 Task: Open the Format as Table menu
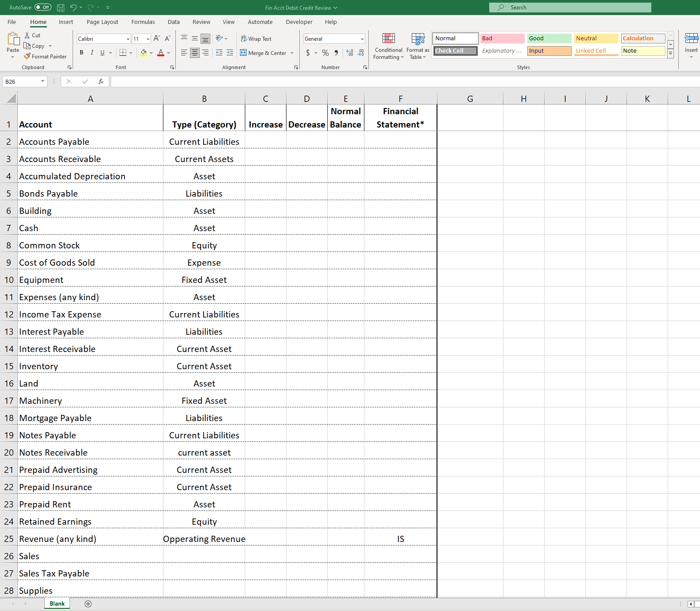[x=418, y=46]
